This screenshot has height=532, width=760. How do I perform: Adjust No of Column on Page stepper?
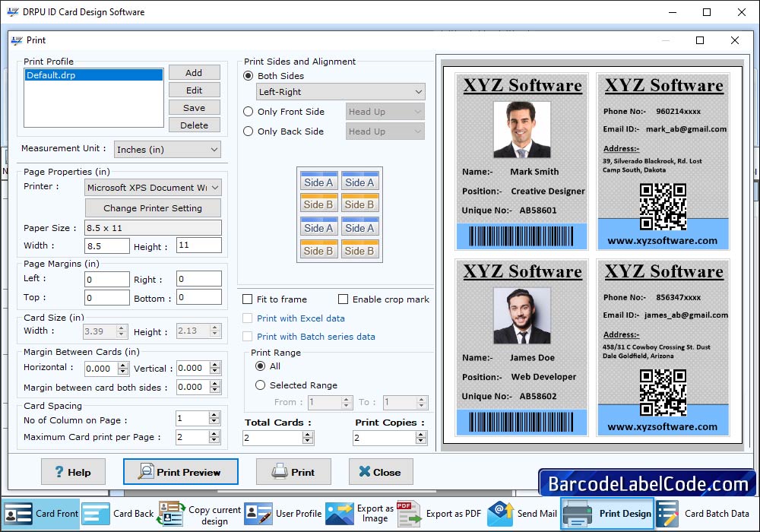point(214,418)
